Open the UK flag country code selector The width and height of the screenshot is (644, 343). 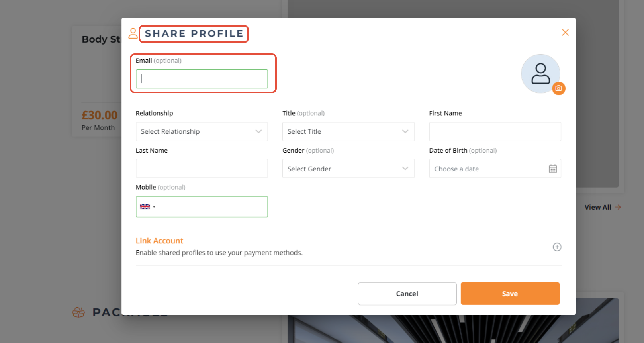(148, 207)
